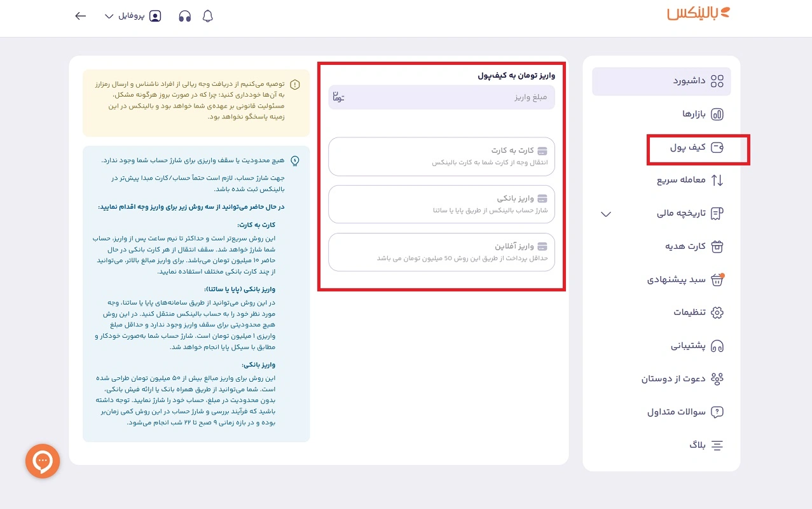Click the card icon beside واریز بانکی option

click(x=542, y=199)
